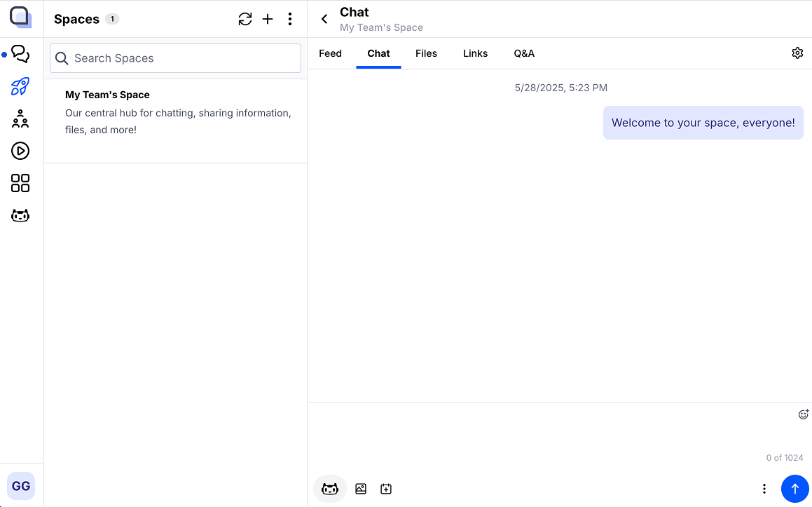Go back with the chevron arrow
This screenshot has height=507, width=812.
pyautogui.click(x=324, y=19)
